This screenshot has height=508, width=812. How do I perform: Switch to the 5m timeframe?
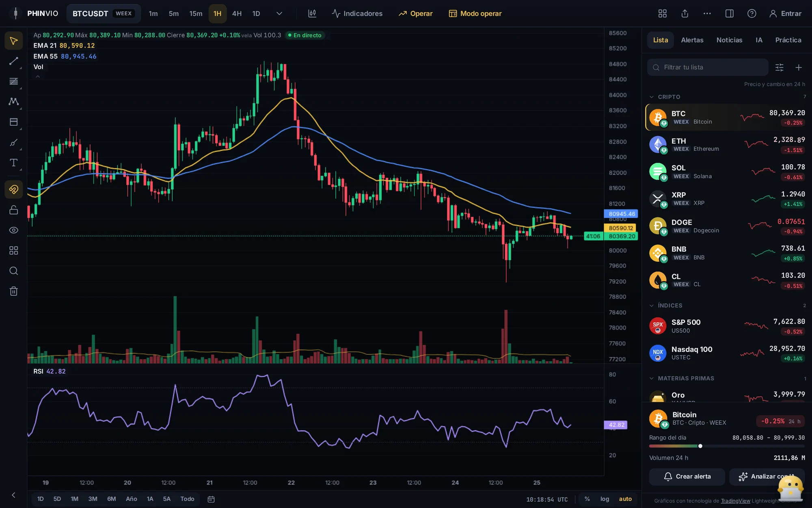tap(173, 13)
